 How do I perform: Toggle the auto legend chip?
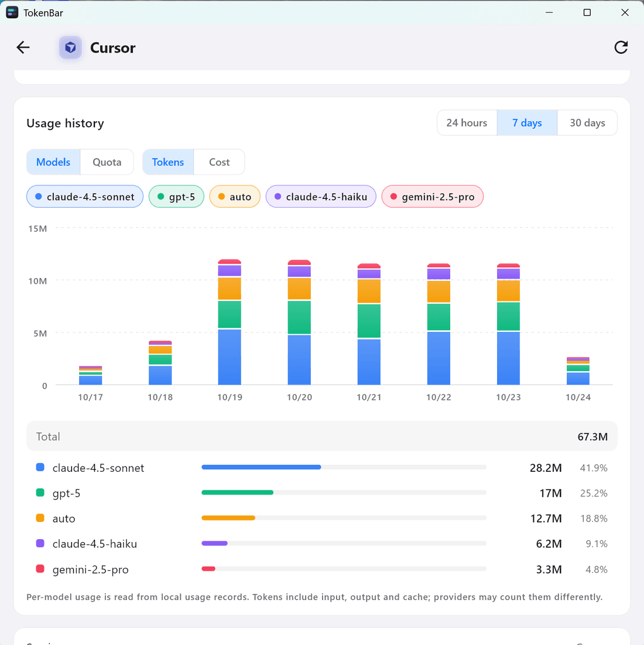click(x=235, y=197)
